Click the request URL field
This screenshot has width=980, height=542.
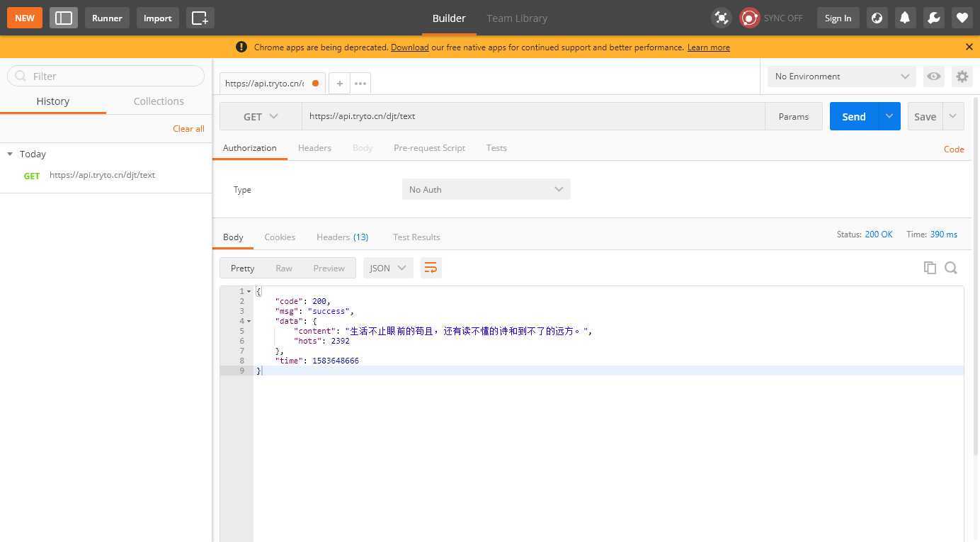click(x=533, y=116)
